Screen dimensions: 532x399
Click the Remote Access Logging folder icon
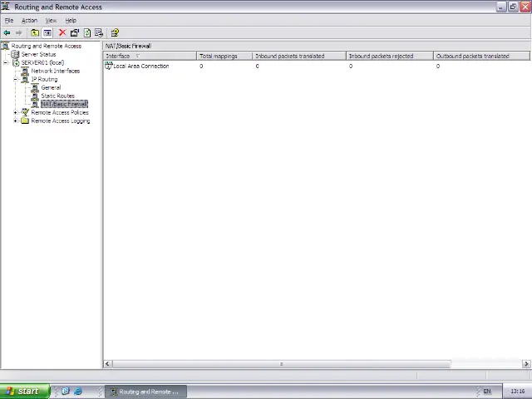coord(25,121)
